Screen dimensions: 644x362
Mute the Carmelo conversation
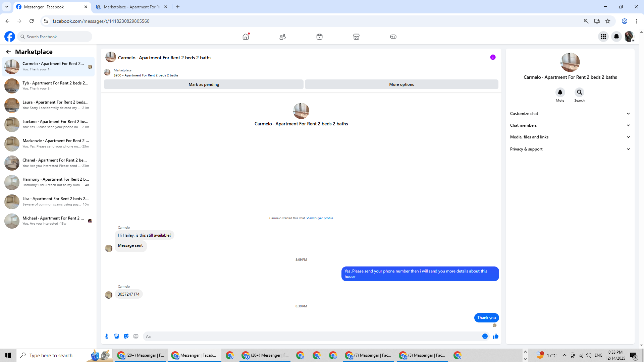(x=560, y=92)
